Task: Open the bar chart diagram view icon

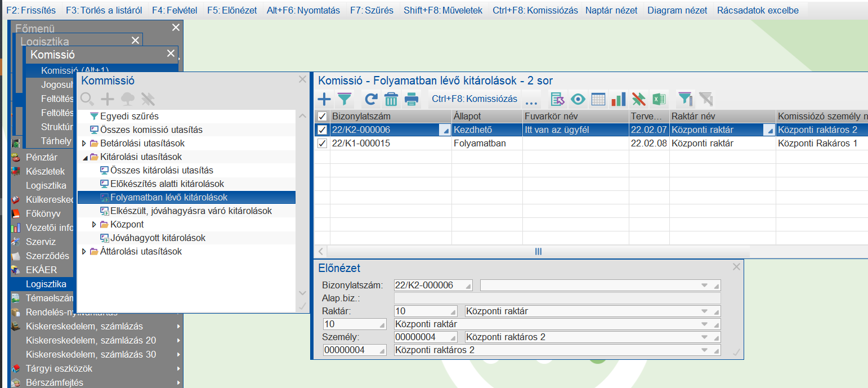Action: (x=618, y=99)
